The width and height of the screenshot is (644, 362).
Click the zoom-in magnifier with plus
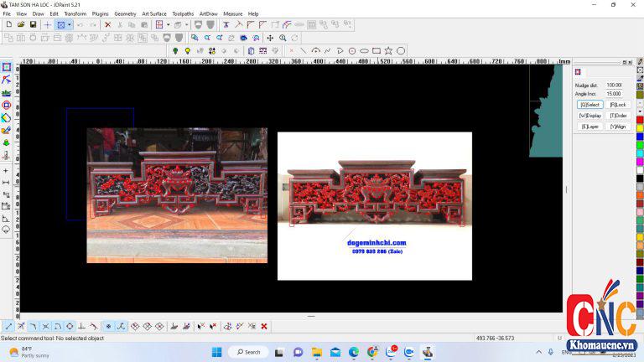point(283,39)
